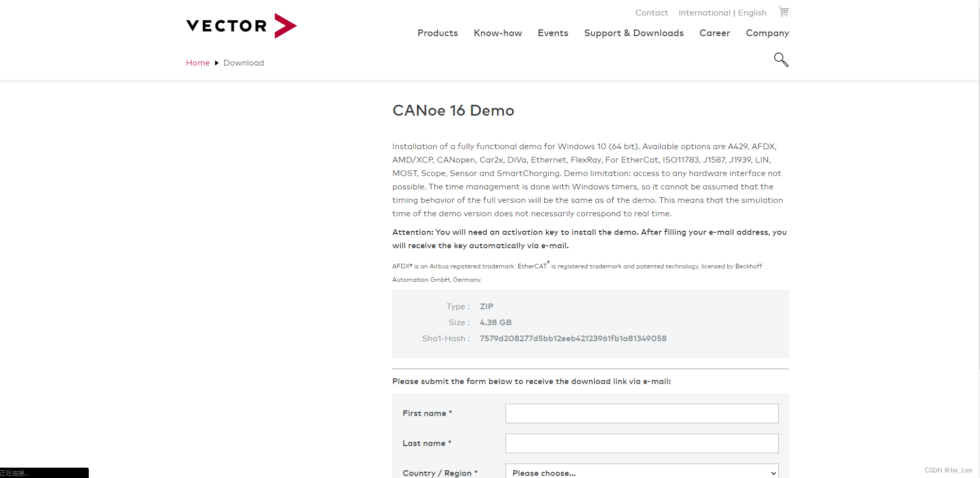The width and height of the screenshot is (980, 478).
Task: Click the Contact link
Action: tap(651, 13)
